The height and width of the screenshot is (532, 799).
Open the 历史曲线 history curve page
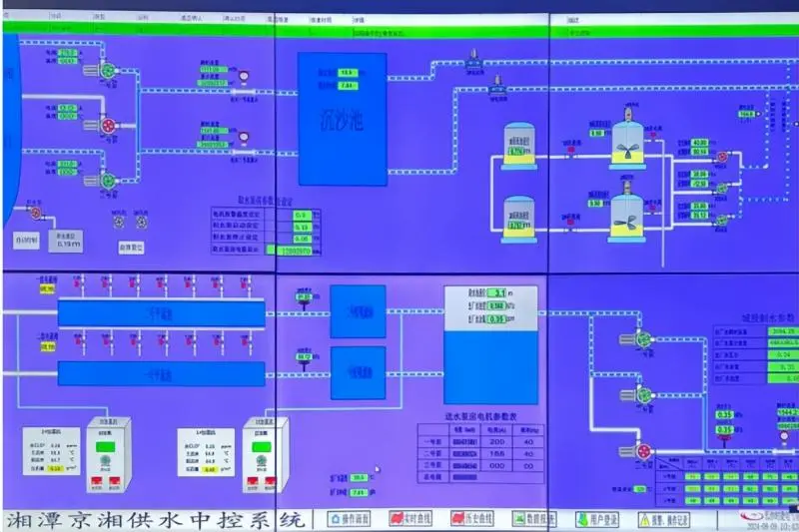point(472,519)
